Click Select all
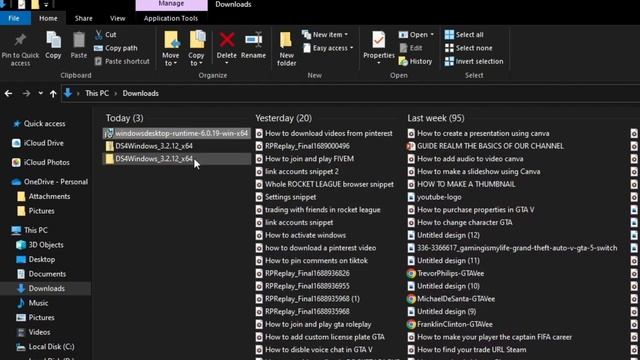Image resolution: width=640 pixels, height=360 pixels. (464, 35)
